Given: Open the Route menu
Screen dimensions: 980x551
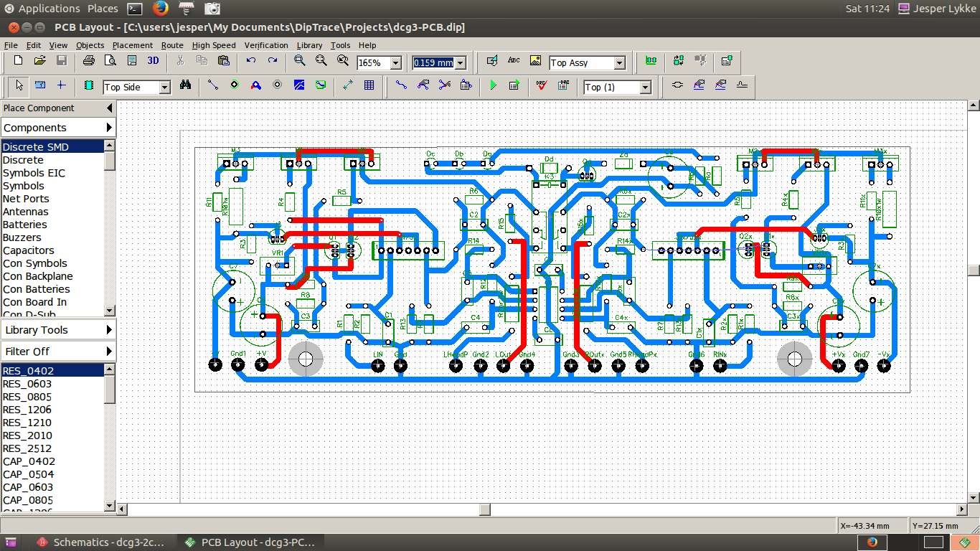Looking at the screenshot, I should point(172,45).
